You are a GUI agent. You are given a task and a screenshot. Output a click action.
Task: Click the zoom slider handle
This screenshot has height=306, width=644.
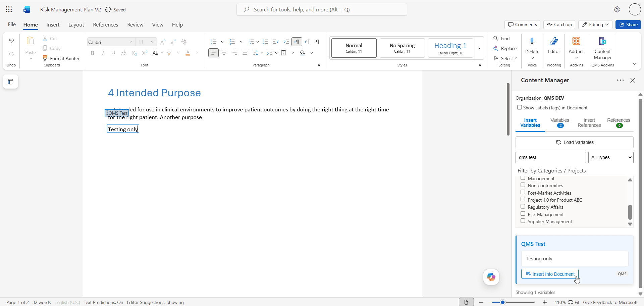[x=502, y=302]
